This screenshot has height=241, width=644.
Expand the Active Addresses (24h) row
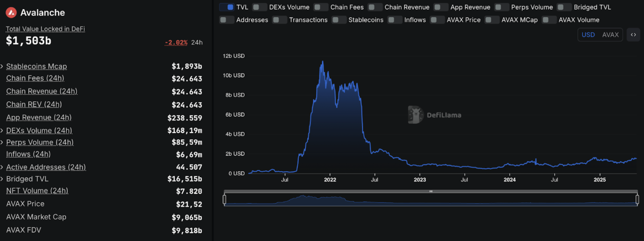(x=2, y=167)
